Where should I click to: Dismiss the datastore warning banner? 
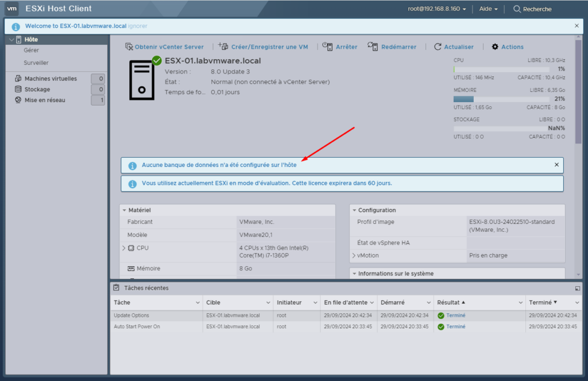(556, 165)
